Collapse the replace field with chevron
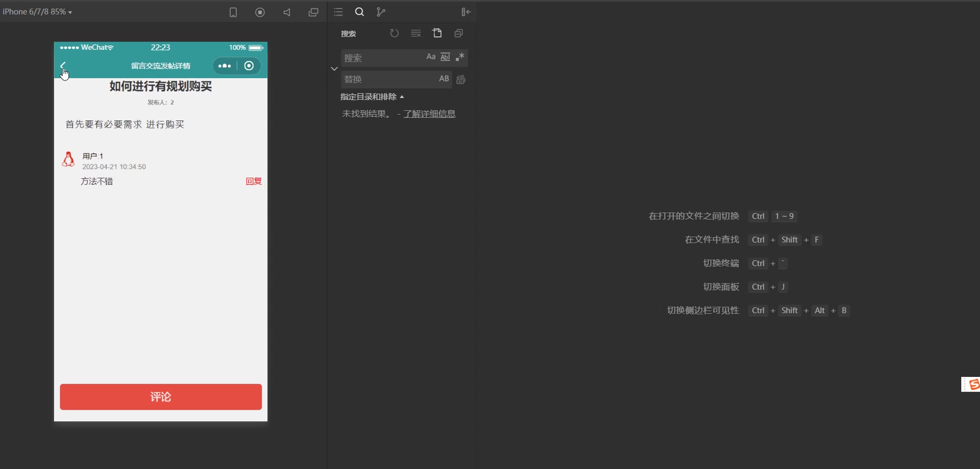 point(334,69)
